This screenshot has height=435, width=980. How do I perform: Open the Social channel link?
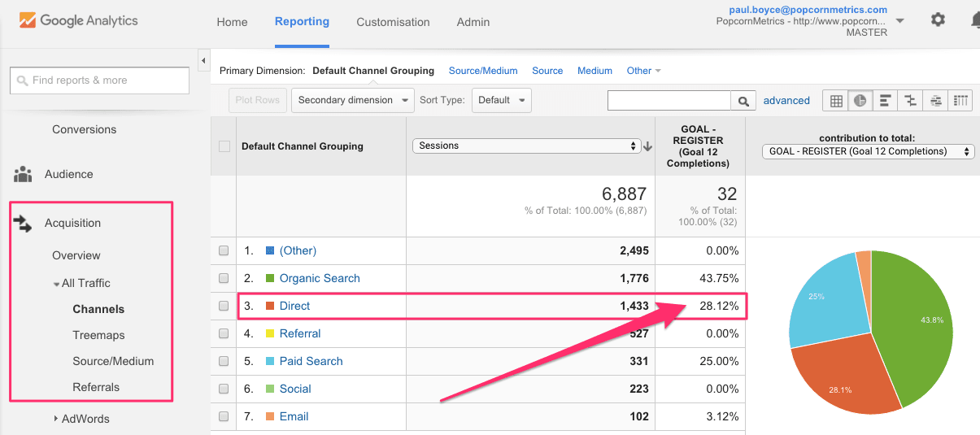coord(295,389)
